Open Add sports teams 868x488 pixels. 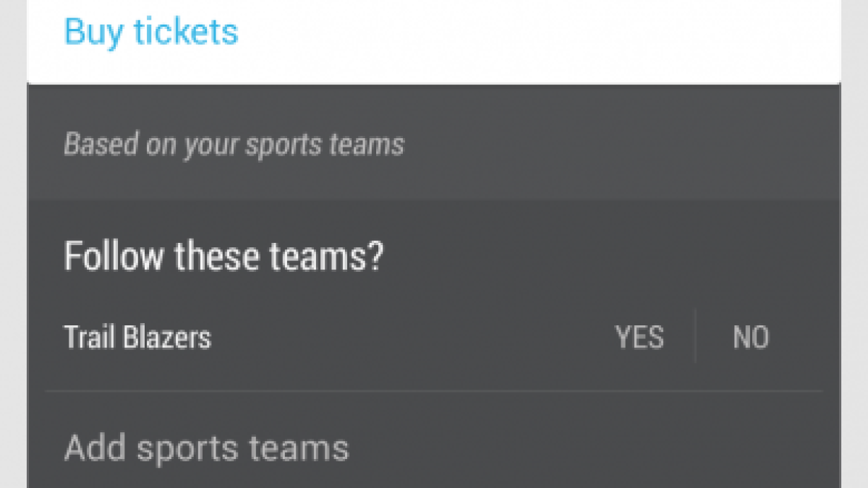[x=206, y=448]
